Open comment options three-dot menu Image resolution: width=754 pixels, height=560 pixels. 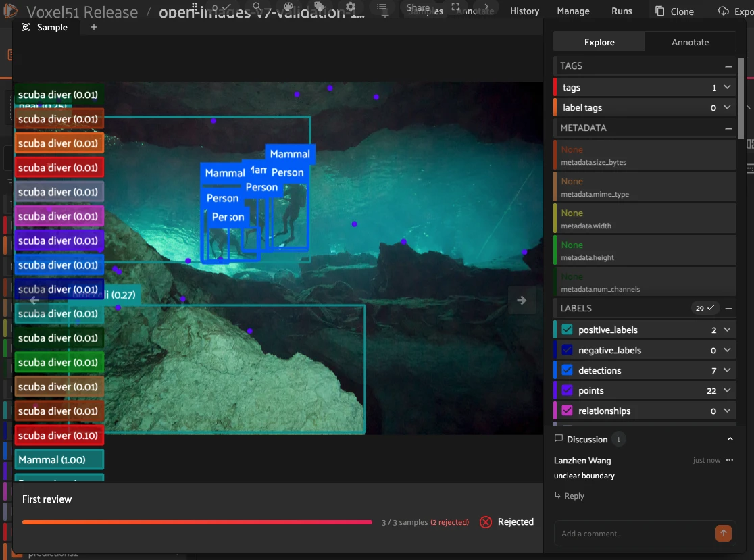point(730,460)
